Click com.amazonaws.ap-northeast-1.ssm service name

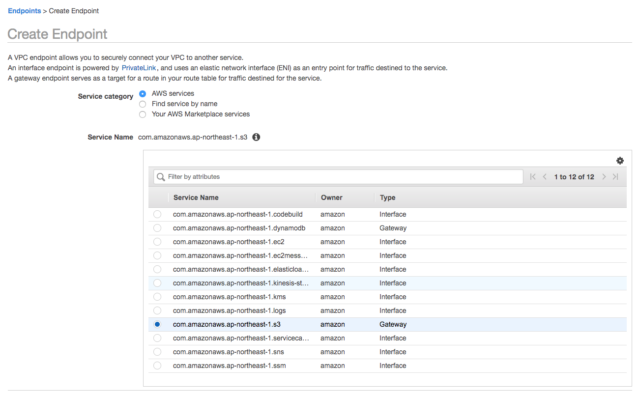(x=229, y=366)
